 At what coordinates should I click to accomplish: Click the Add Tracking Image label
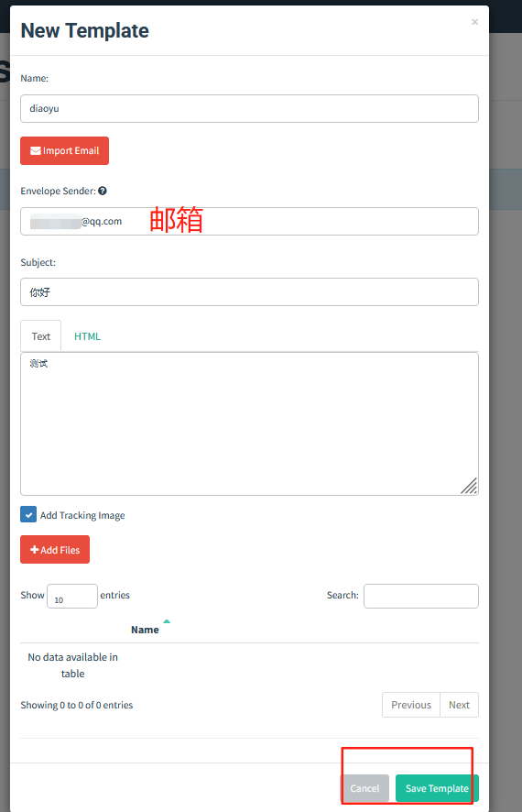(x=82, y=515)
